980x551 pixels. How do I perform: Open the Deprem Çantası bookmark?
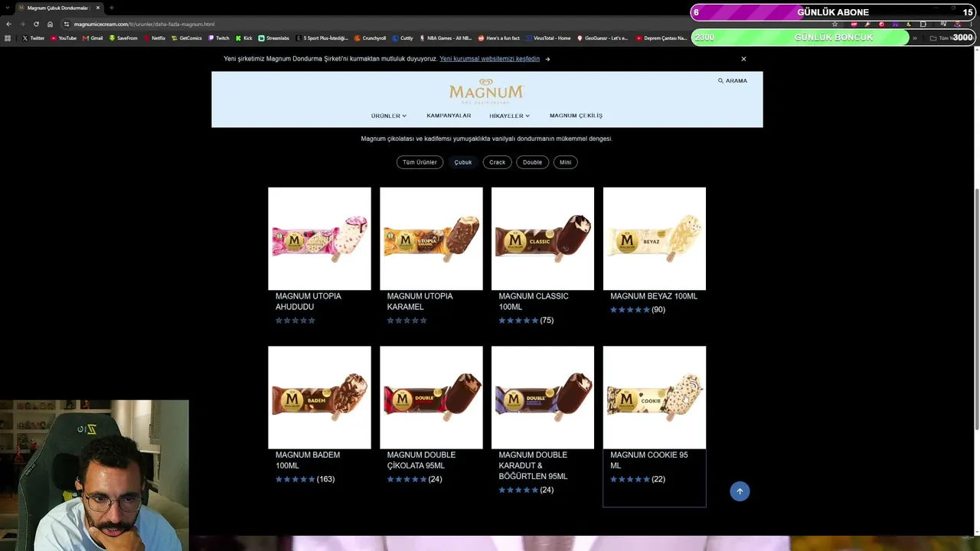[661, 38]
